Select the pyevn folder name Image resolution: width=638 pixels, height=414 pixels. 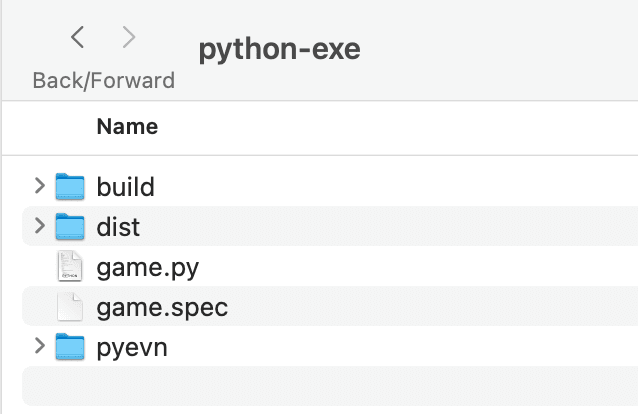point(132,348)
